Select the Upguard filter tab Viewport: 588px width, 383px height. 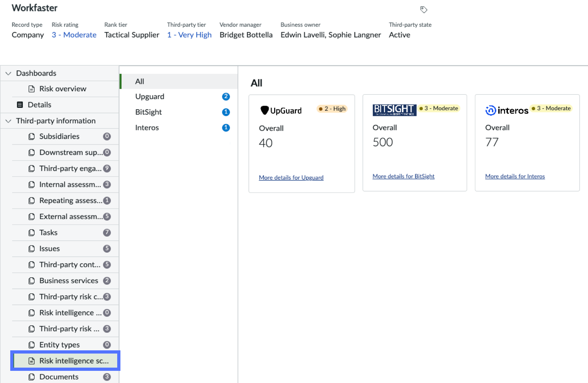click(x=179, y=96)
